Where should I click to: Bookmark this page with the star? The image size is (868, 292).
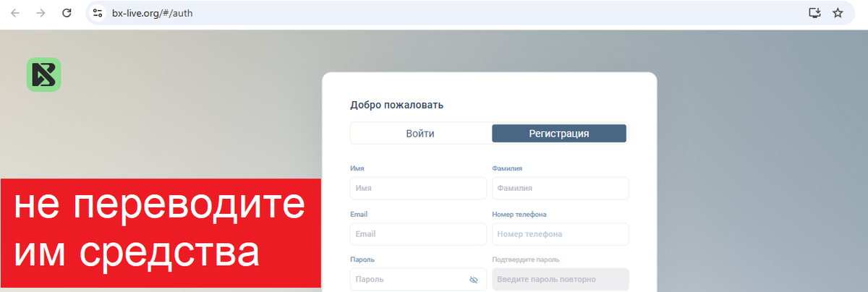click(838, 13)
